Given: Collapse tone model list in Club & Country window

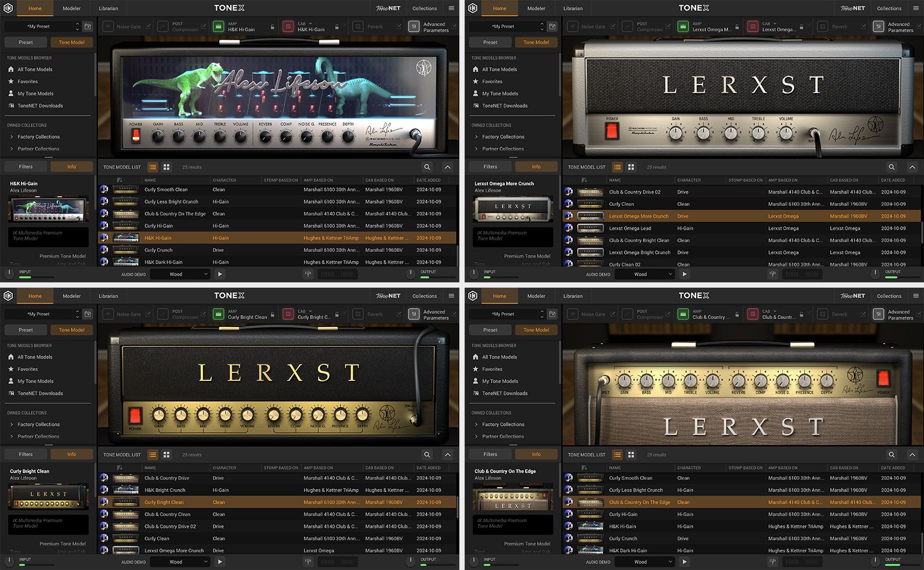Looking at the screenshot, I should (x=912, y=454).
